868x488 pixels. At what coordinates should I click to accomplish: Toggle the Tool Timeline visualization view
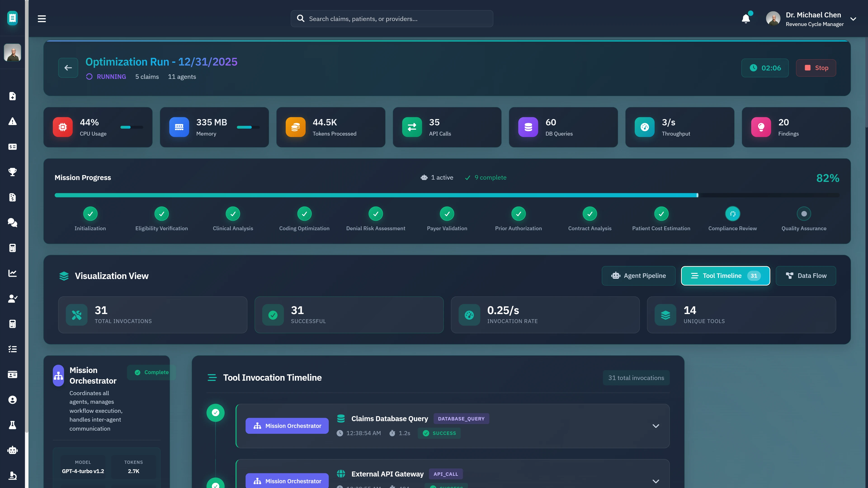(x=725, y=275)
